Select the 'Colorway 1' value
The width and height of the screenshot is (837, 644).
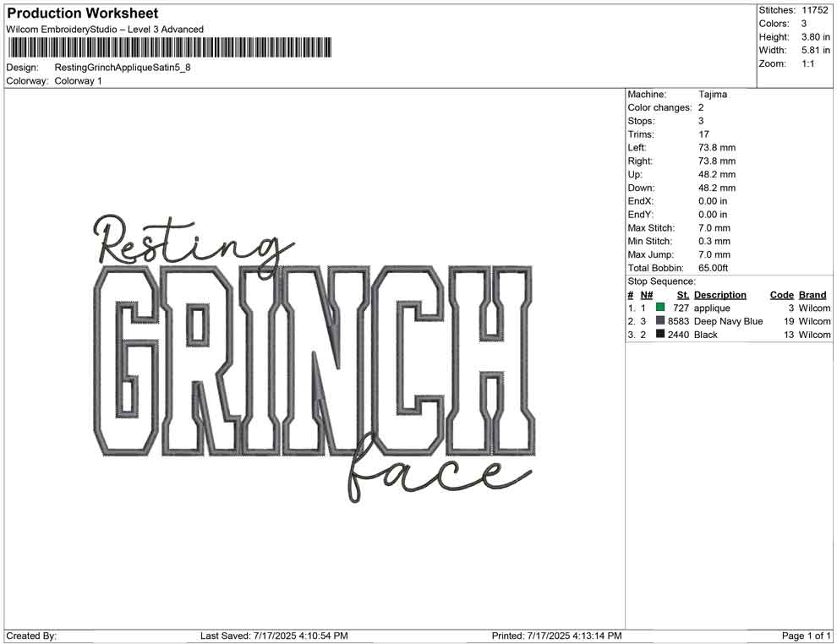pos(78,80)
